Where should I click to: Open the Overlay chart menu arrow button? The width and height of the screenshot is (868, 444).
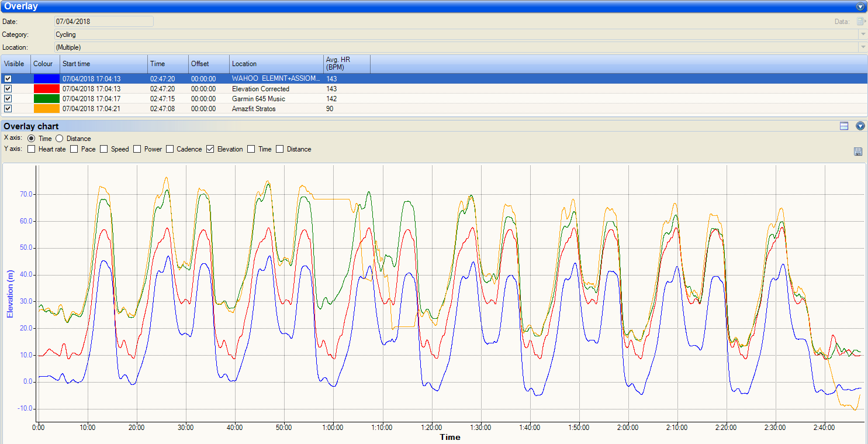860,126
